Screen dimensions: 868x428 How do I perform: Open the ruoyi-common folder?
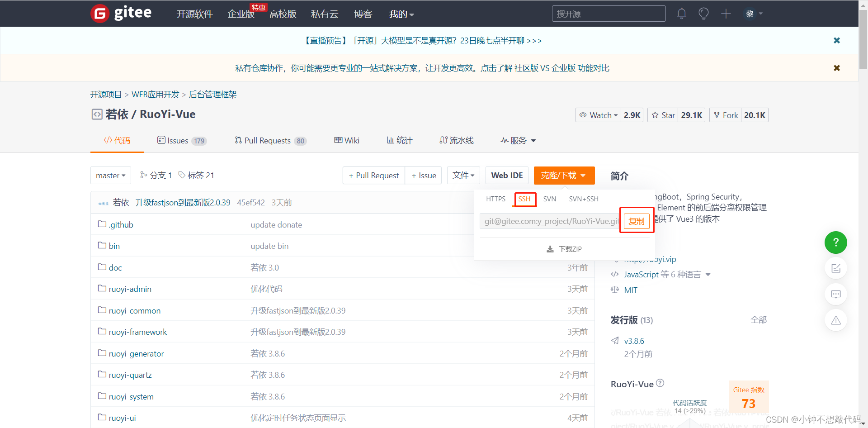click(x=135, y=310)
